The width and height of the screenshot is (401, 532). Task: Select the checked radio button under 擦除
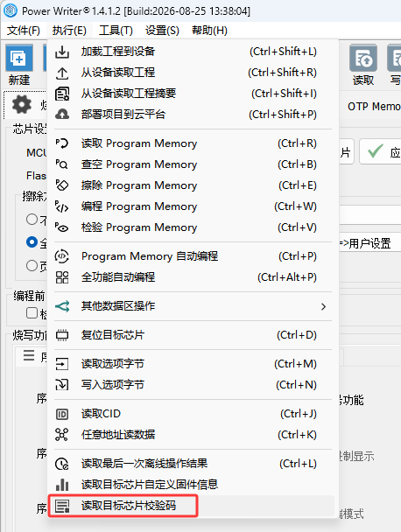tap(32, 242)
